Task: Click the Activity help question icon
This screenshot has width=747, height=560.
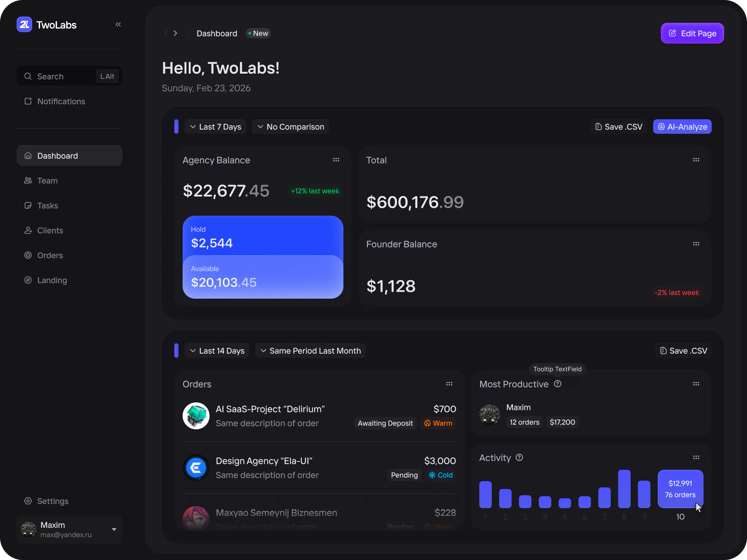Action: (519, 457)
